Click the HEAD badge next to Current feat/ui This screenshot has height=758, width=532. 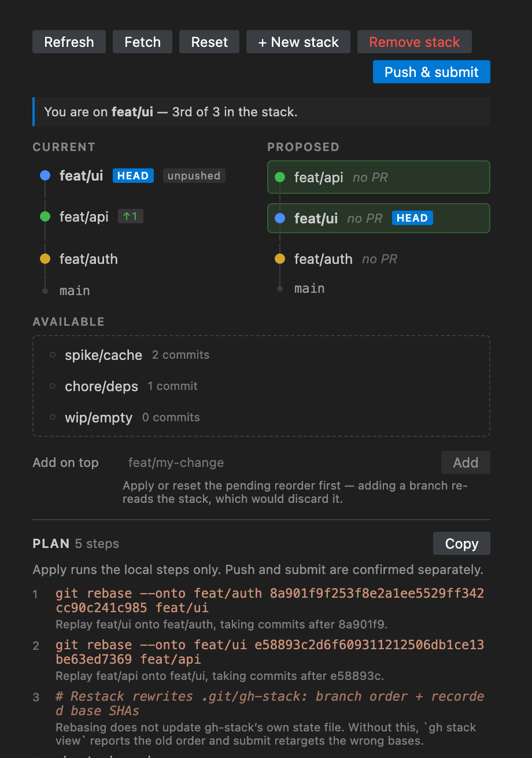pyautogui.click(x=133, y=176)
